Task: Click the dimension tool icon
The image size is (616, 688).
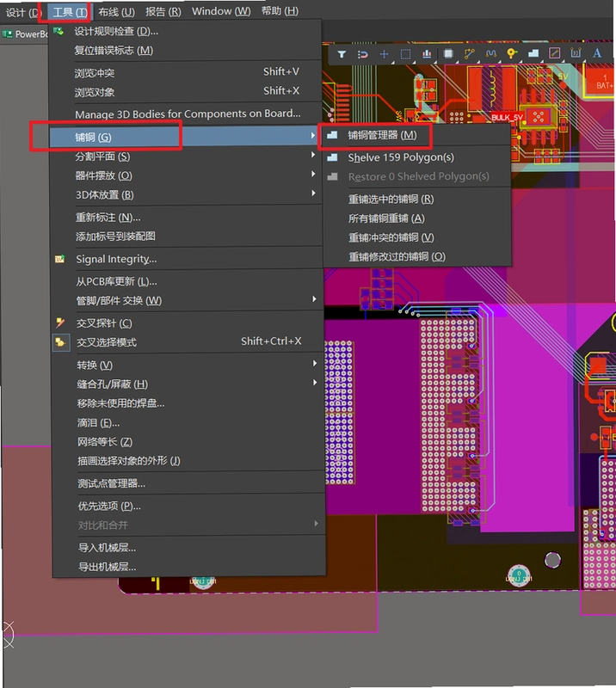Action: click(x=576, y=53)
